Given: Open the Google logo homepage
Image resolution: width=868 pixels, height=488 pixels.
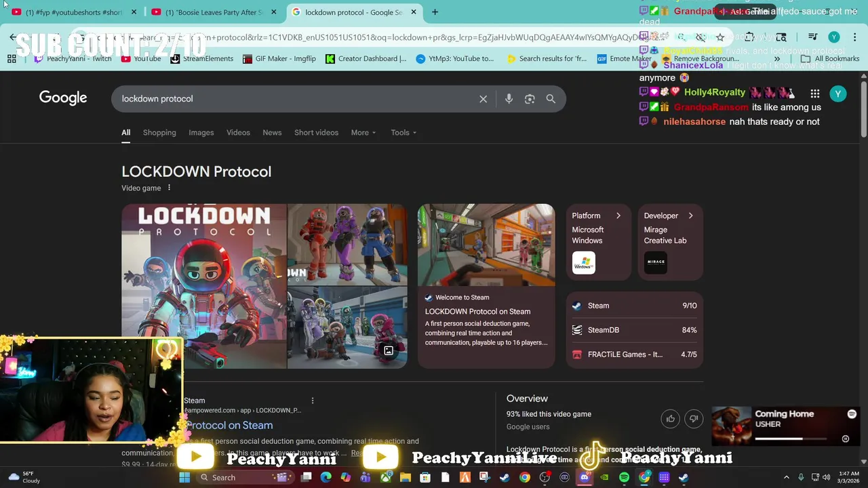Looking at the screenshot, I should [x=63, y=98].
